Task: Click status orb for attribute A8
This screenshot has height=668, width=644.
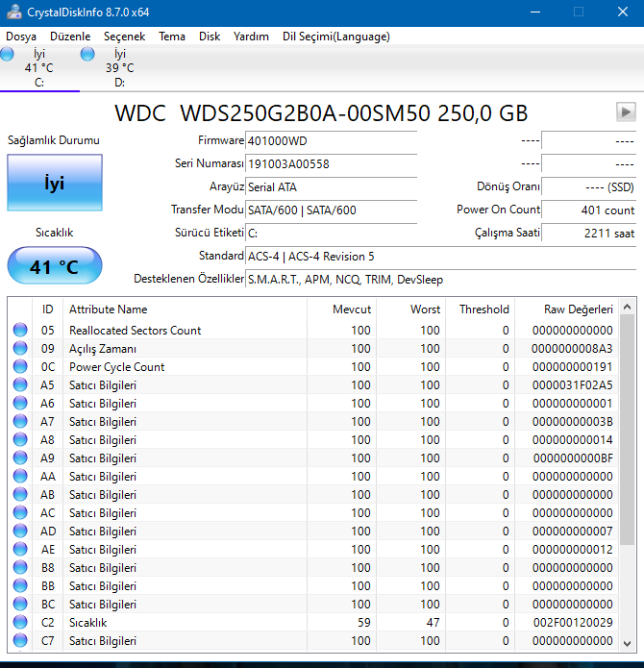Action: click(20, 439)
